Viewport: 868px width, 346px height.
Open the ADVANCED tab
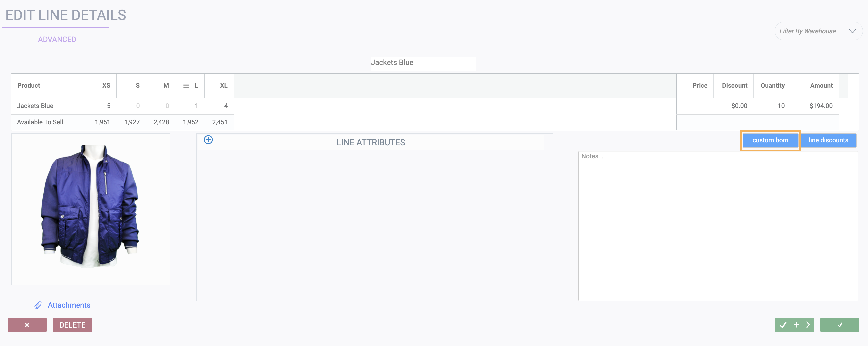[57, 39]
